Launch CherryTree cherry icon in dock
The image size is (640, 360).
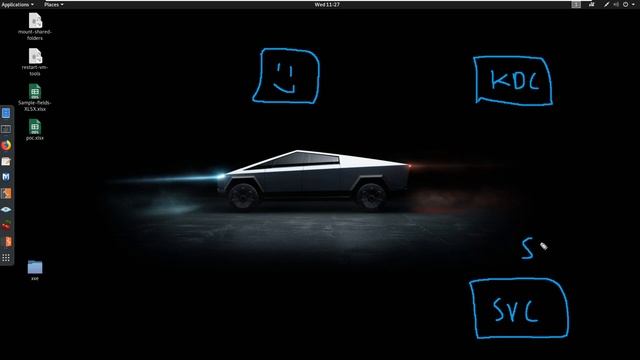[x=6, y=225]
